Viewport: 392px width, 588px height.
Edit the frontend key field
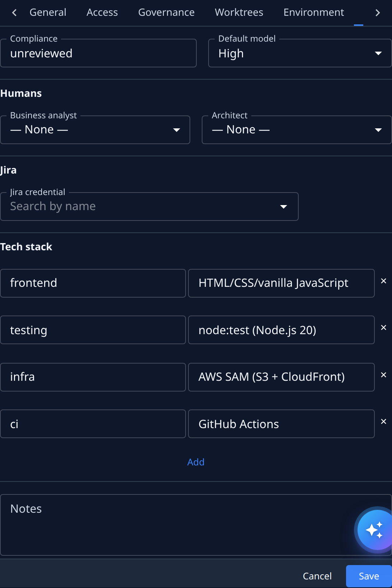(x=93, y=283)
